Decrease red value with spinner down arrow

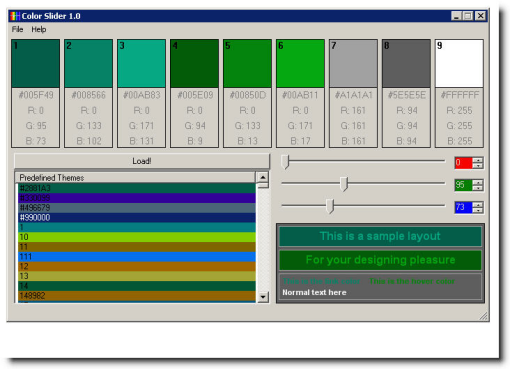point(478,165)
